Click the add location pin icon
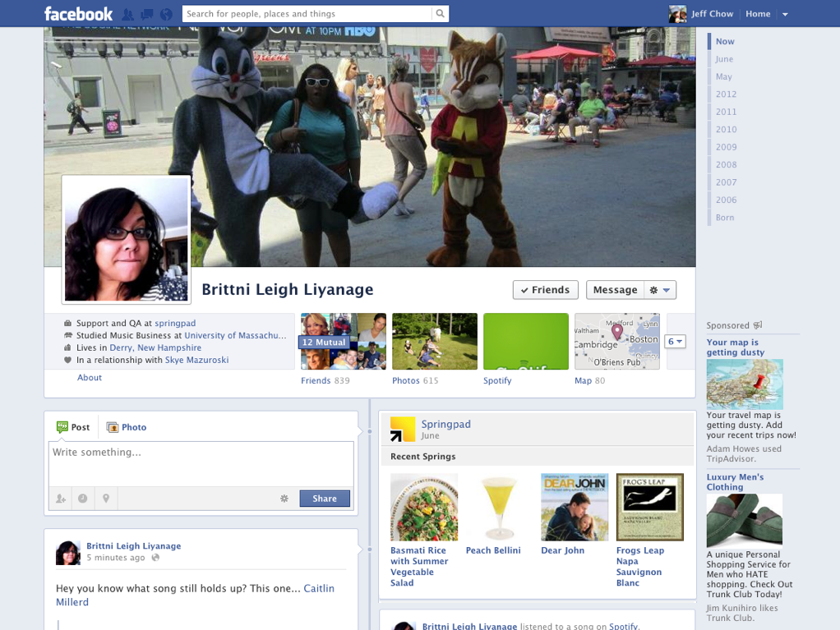Screen dimensions: 840x630 (106, 499)
